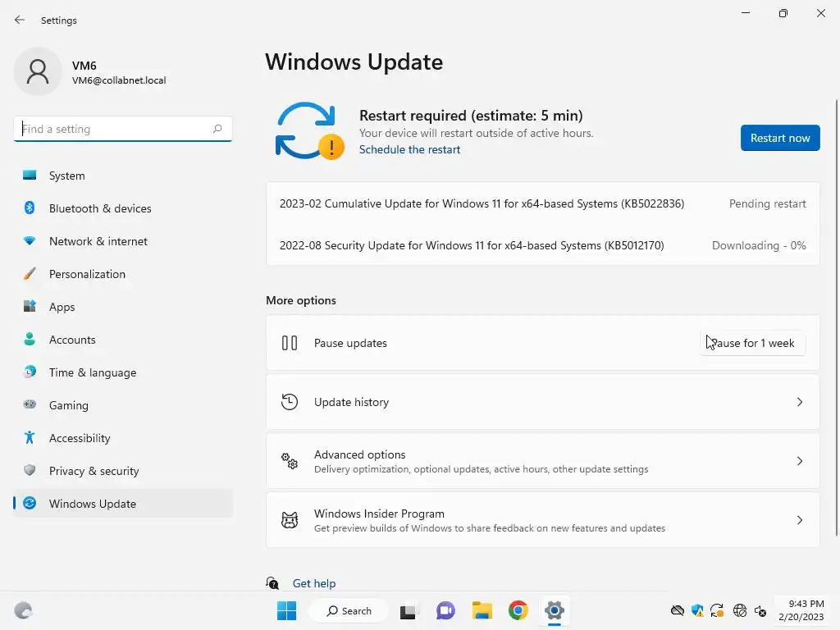Click the Apps icon in sidebar

coord(30,307)
